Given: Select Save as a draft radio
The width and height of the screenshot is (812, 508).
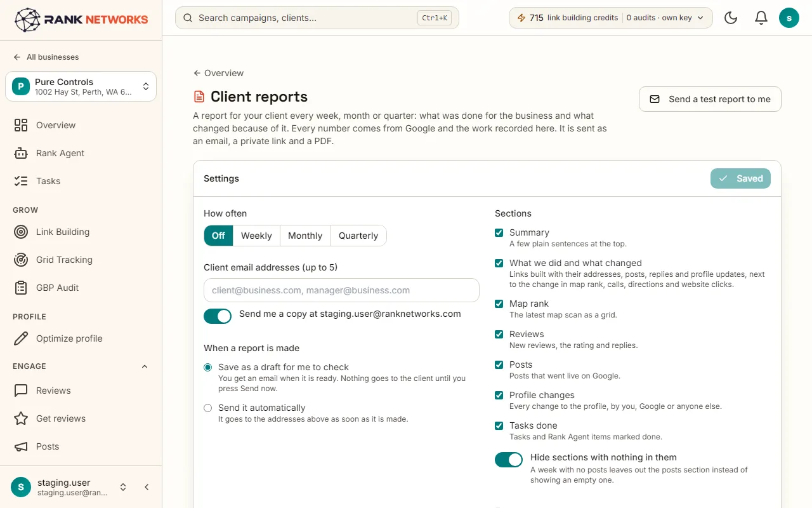Looking at the screenshot, I should 208,367.
